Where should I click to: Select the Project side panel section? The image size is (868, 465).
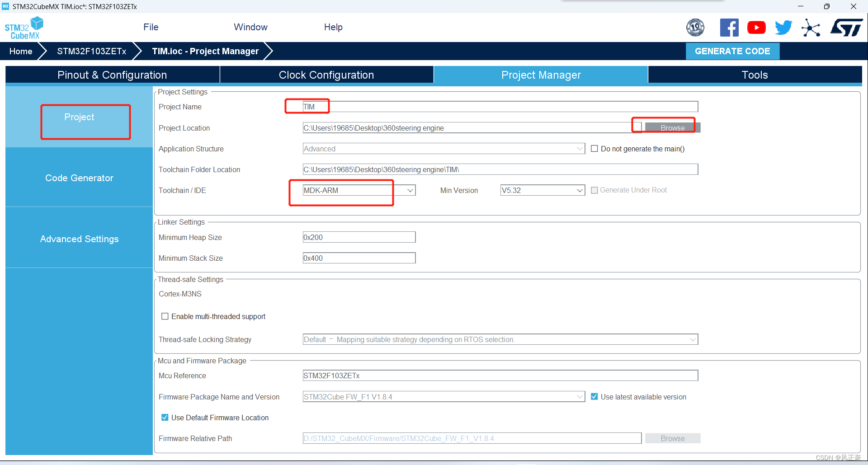[x=79, y=117]
